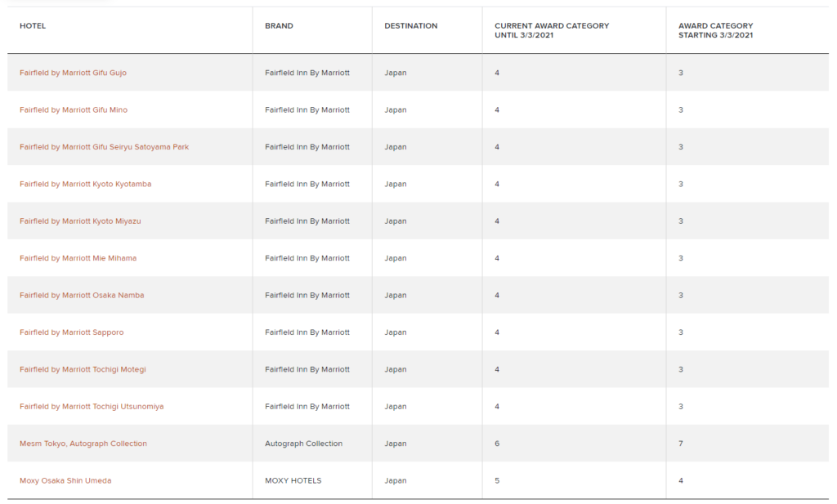
Task: Open Mesm Tokyo, Autograph Collection link
Action: coord(83,444)
